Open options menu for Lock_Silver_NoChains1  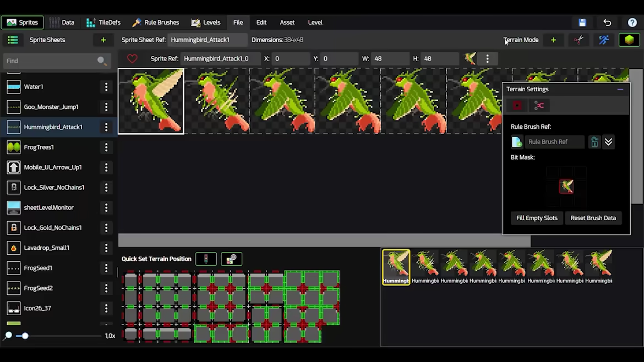(x=106, y=187)
